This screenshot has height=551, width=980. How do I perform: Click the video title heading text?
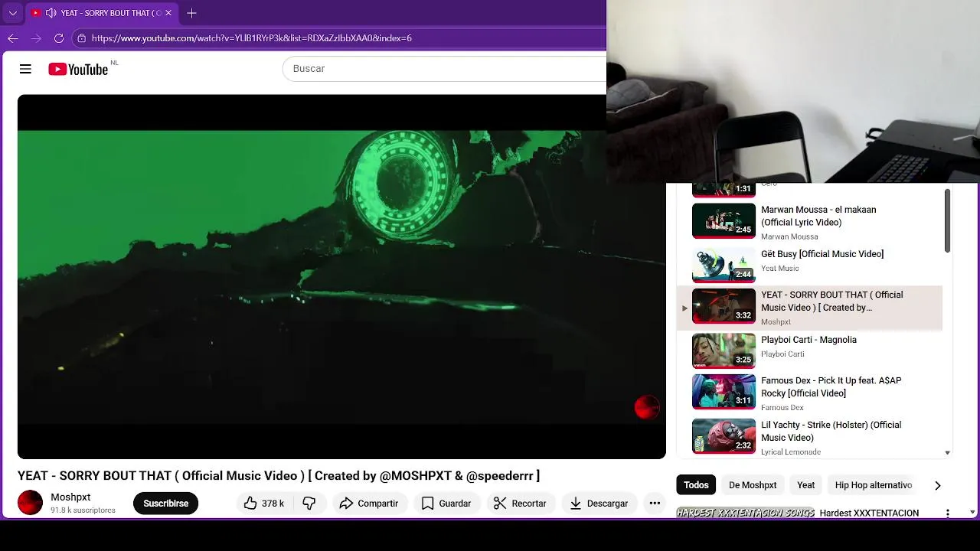(279, 476)
